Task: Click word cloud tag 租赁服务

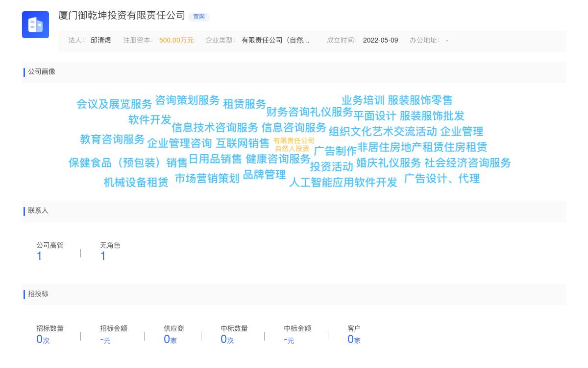Action: click(245, 104)
